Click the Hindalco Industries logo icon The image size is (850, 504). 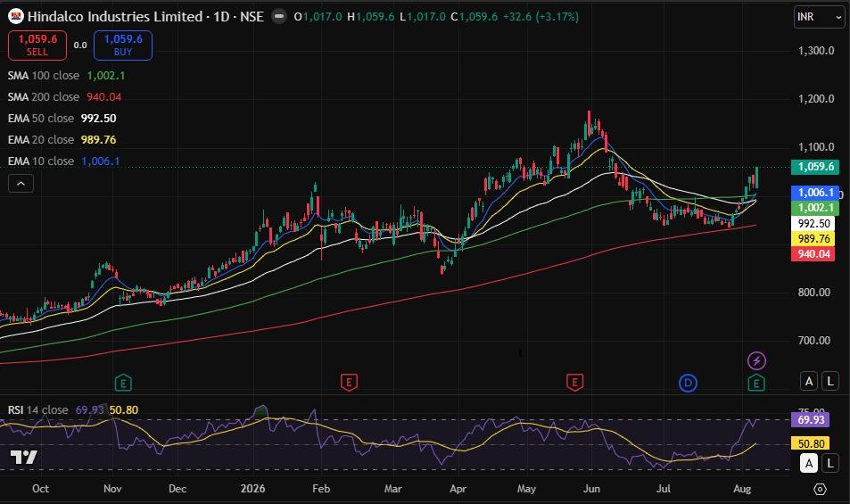click(16, 17)
